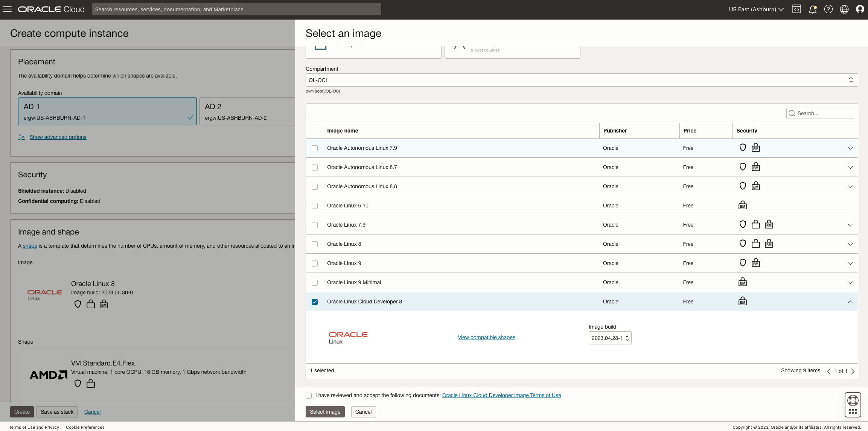This screenshot has height=431, width=868.
Task: Accept the Image Terms of Use checkbox
Action: (x=309, y=395)
